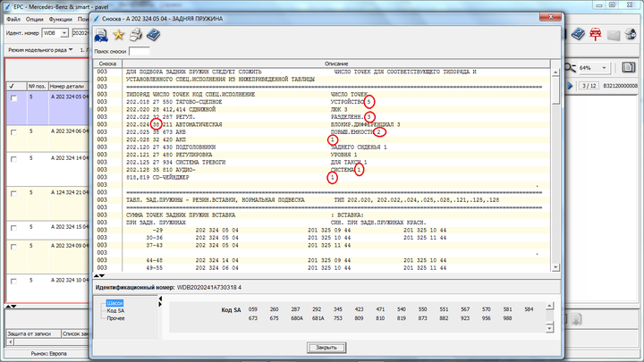Open the Файл menu
Image resolution: width=644 pixels, height=362 pixels.
tap(13, 20)
